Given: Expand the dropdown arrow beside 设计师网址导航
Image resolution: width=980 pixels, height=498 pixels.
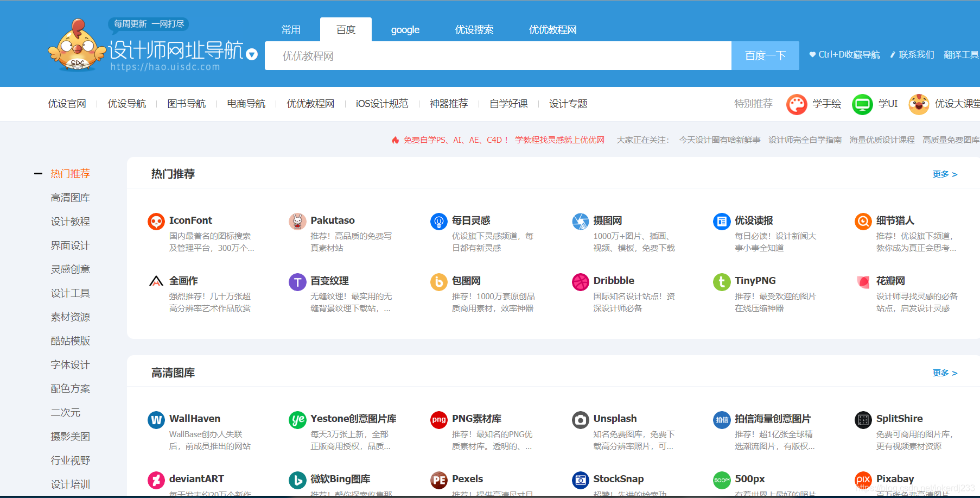Looking at the screenshot, I should tap(251, 54).
